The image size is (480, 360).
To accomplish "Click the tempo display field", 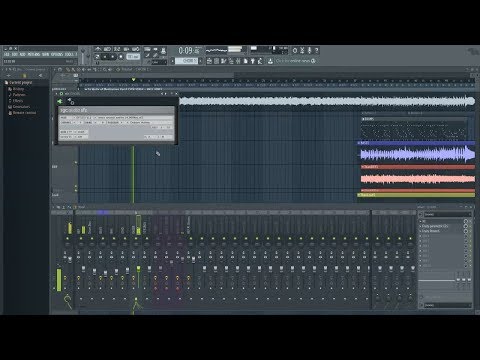I will click(x=133, y=57).
